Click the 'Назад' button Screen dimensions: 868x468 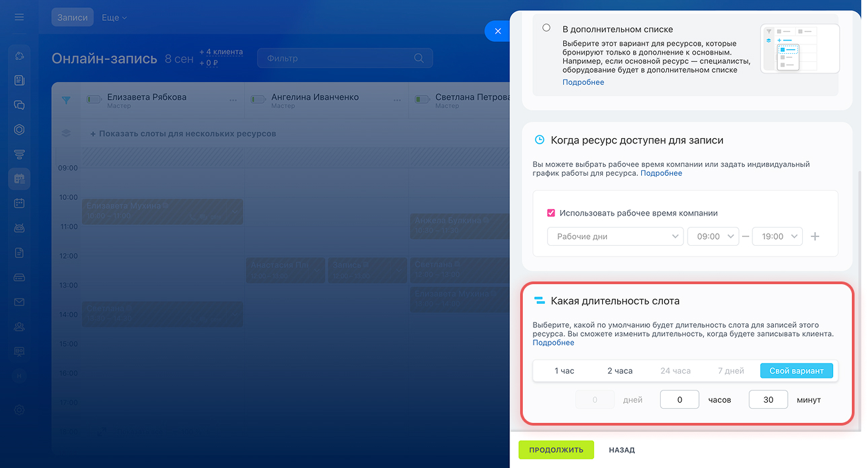[x=622, y=450]
